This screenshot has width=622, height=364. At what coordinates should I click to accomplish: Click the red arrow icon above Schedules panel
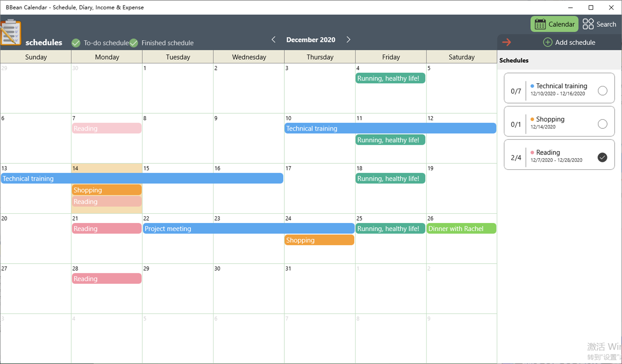[x=507, y=42]
